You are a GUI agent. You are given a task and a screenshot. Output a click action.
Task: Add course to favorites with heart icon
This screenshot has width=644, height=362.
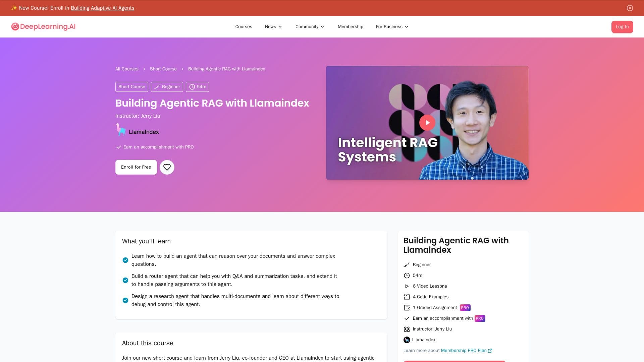(167, 167)
